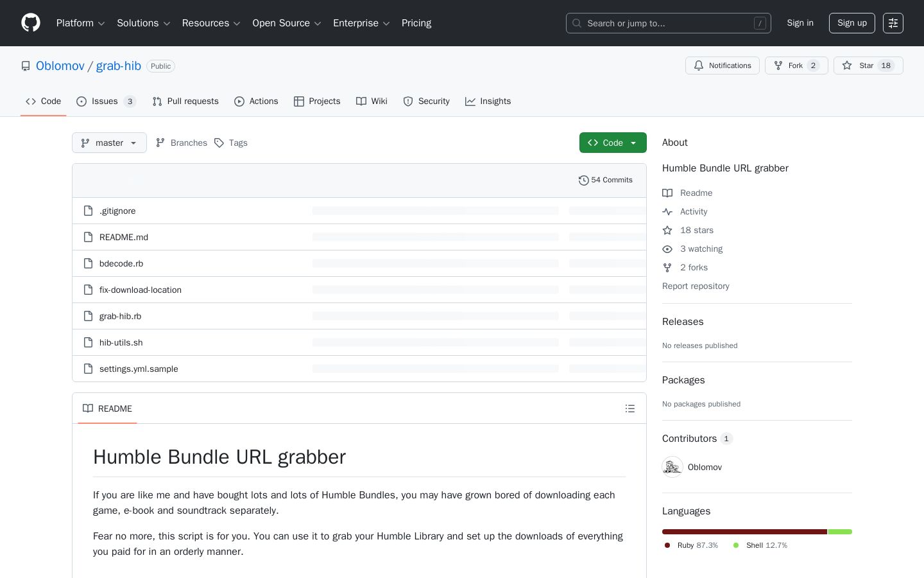Screen dimensions: 924x578
Task: Click the Star icon
Action: tap(847, 66)
